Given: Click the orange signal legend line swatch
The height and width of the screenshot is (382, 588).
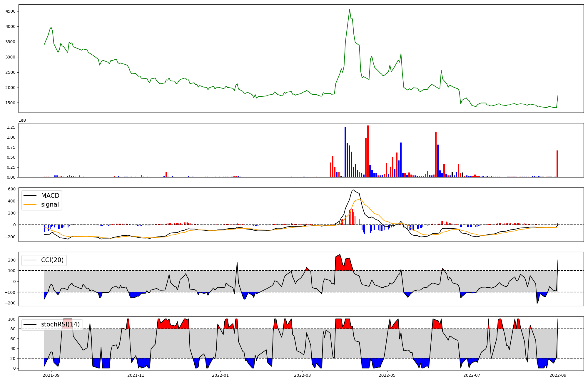Looking at the screenshot, I should [30, 205].
